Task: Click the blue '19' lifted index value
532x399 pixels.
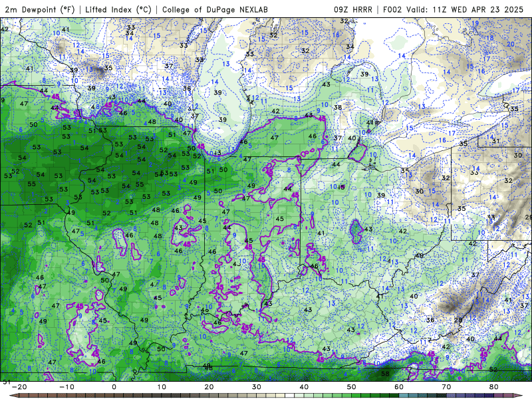Action: 475,23
